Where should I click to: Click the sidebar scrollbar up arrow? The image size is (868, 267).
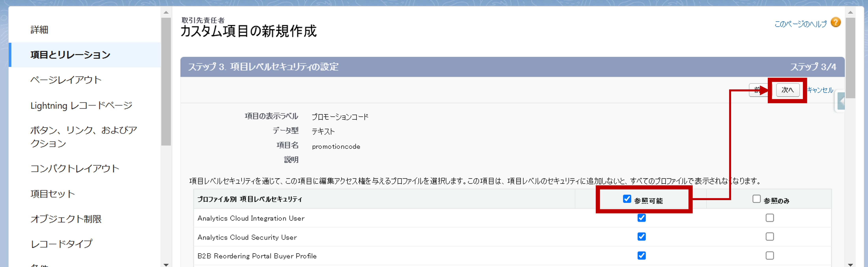[x=166, y=12]
